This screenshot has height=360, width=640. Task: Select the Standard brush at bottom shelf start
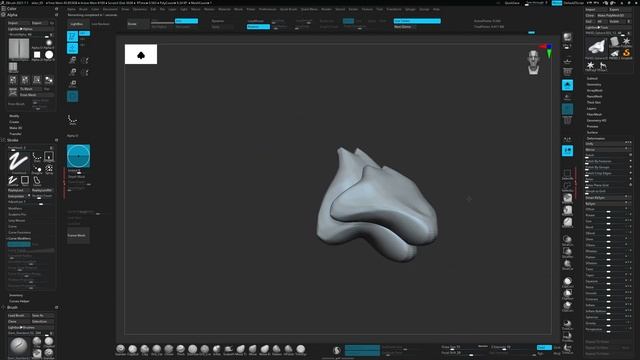(120, 349)
